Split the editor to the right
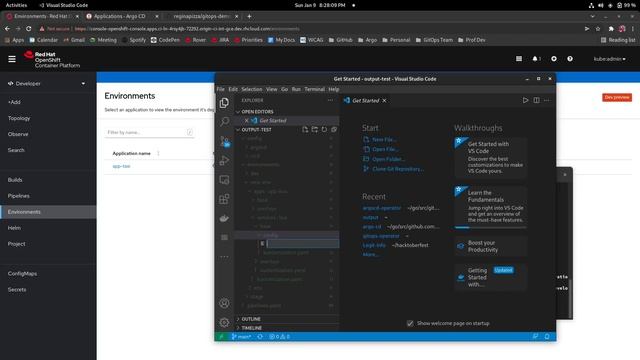This screenshot has width=640, height=360. pos(536,100)
